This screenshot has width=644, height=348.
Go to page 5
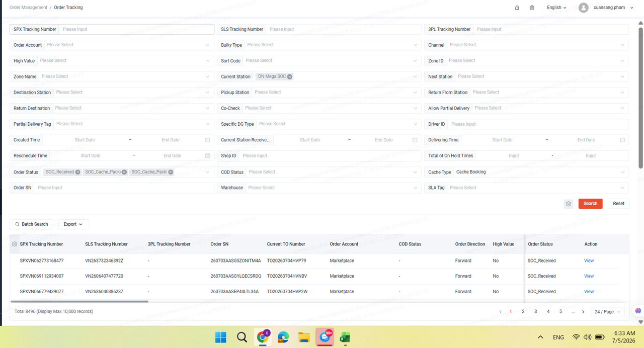(x=561, y=312)
